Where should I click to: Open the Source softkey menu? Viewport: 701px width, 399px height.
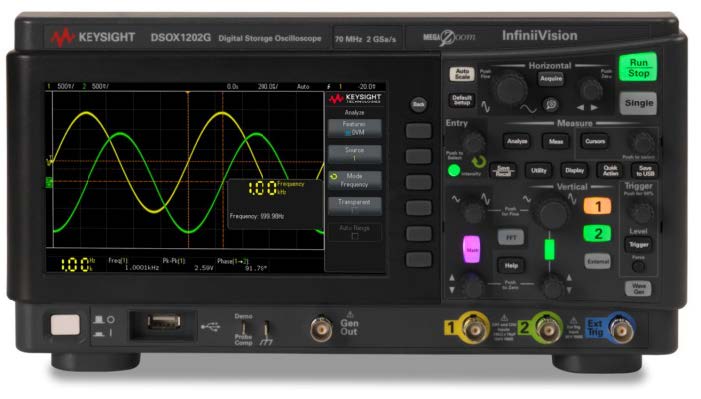355,154
